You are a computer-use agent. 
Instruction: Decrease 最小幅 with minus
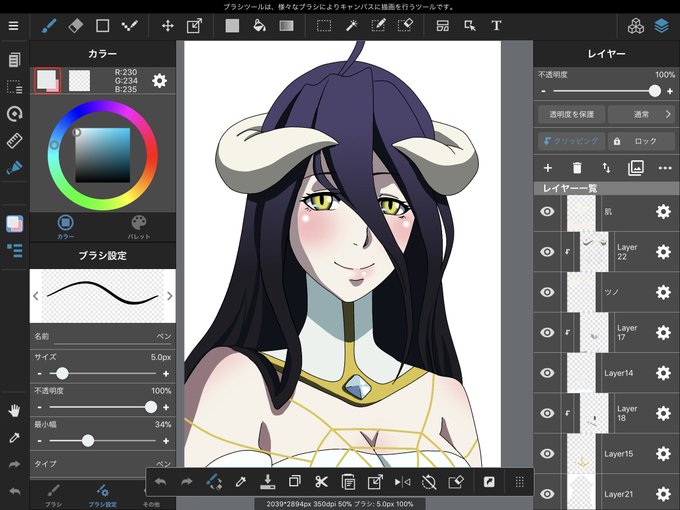(39, 441)
